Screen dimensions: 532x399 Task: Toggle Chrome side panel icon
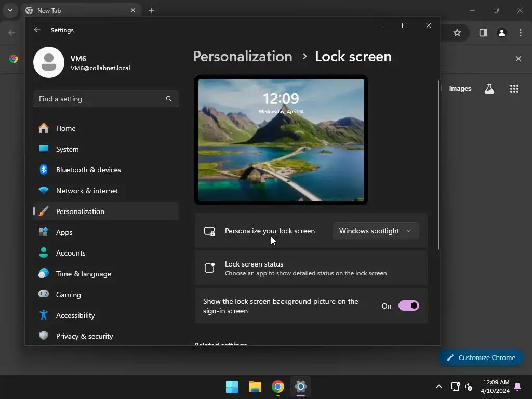[x=483, y=33]
